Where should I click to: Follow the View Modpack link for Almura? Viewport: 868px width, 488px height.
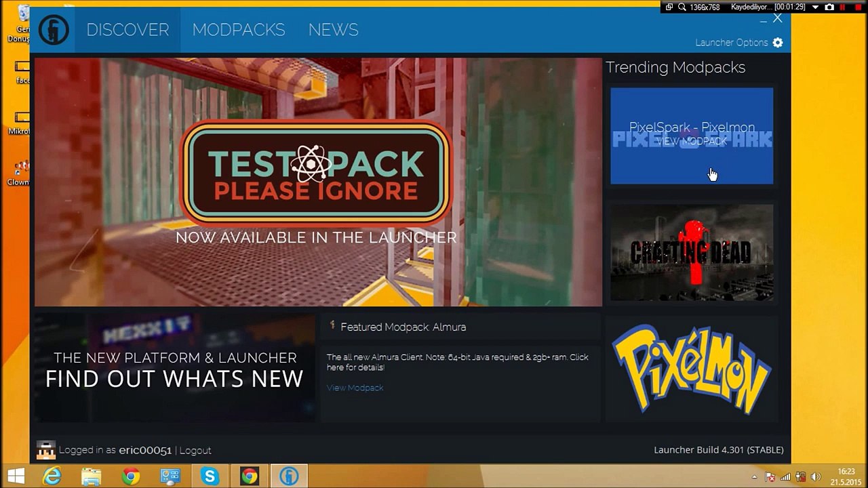click(355, 388)
